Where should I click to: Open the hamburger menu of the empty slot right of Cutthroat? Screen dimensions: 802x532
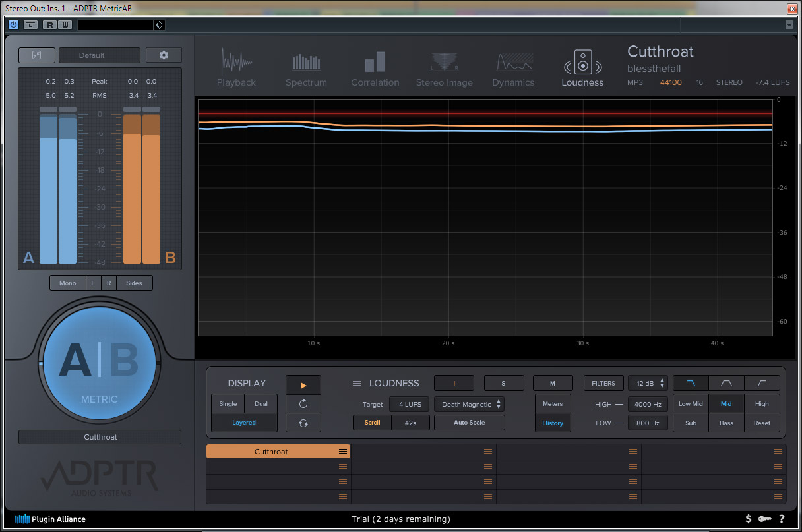488,452
